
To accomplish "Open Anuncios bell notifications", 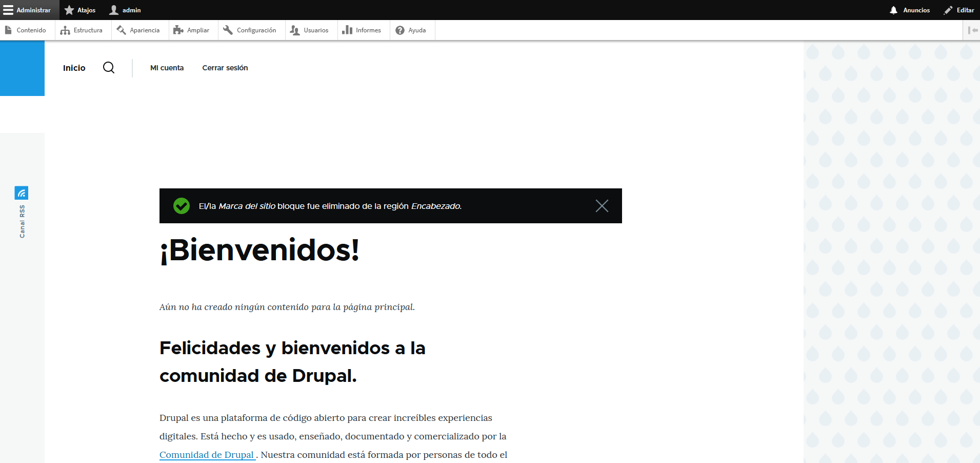I will point(910,10).
